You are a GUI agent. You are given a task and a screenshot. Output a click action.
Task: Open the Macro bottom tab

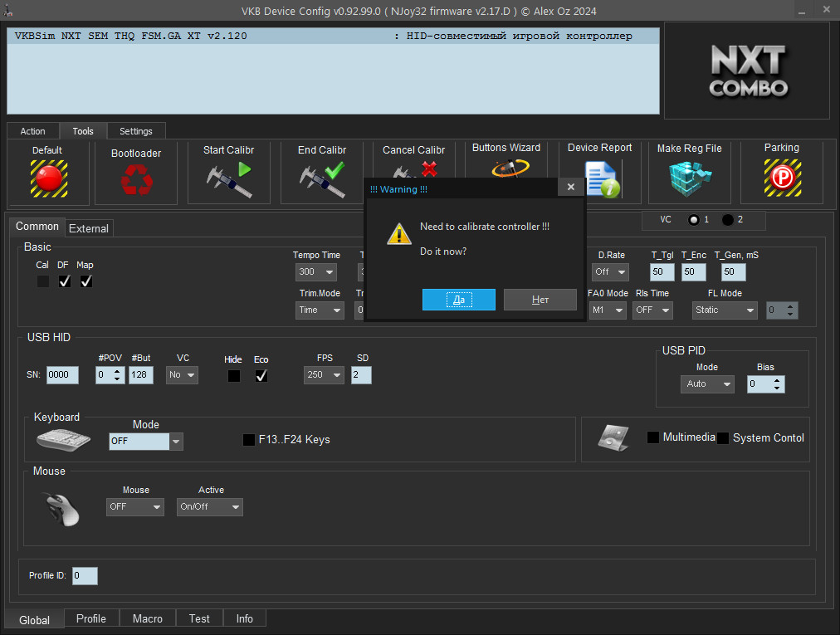[x=147, y=618]
